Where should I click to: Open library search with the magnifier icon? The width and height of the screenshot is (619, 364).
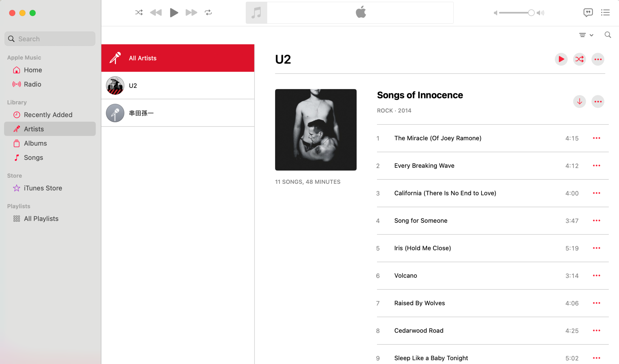click(x=608, y=35)
